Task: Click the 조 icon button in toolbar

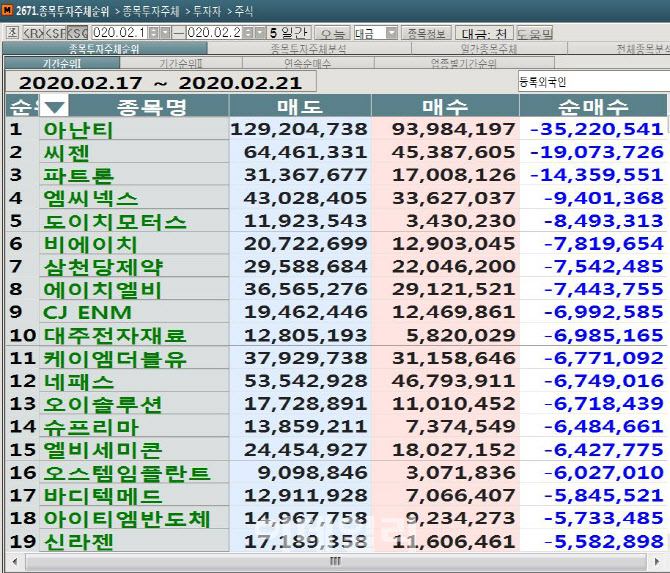Action: coord(12,32)
